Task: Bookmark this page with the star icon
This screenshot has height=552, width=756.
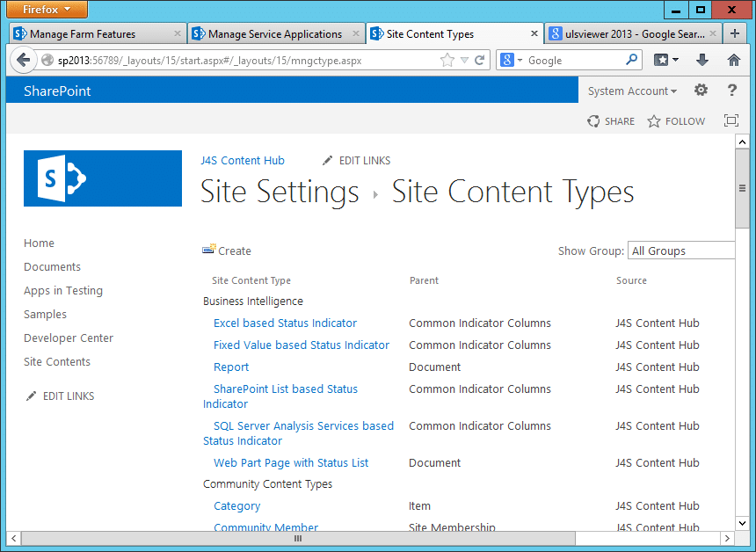Action: coord(447,61)
